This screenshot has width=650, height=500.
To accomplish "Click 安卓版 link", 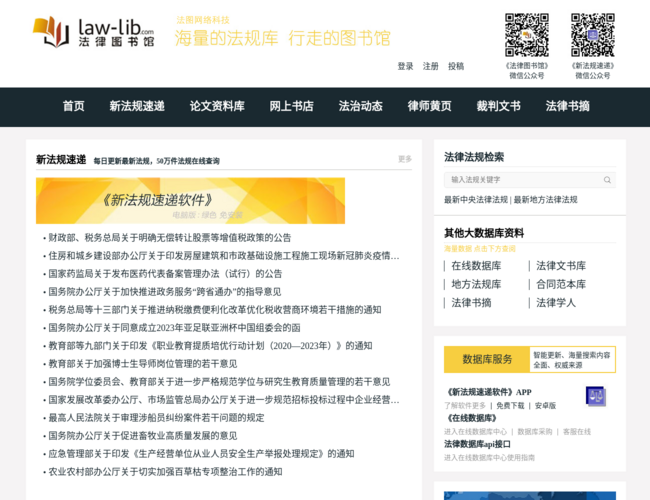I will [545, 405].
